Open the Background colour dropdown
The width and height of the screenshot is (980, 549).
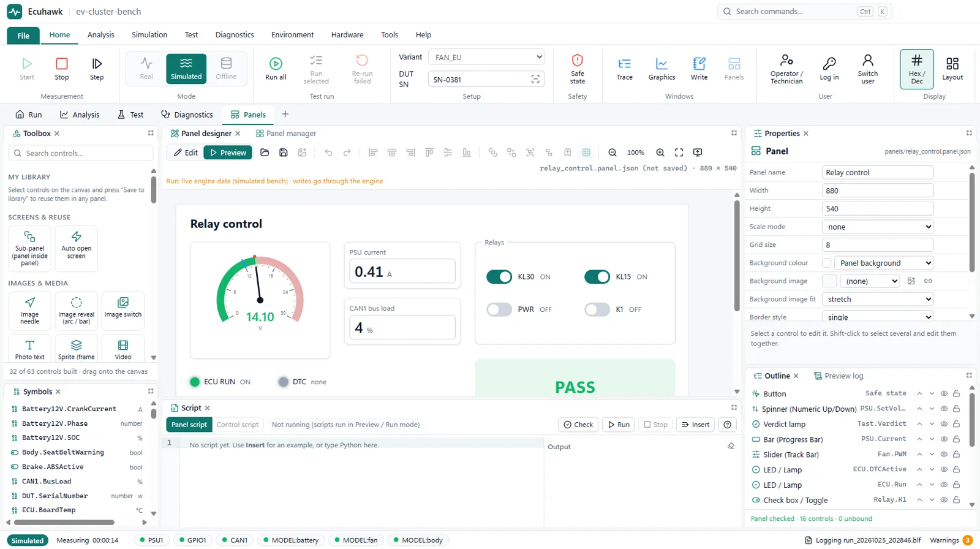point(884,263)
